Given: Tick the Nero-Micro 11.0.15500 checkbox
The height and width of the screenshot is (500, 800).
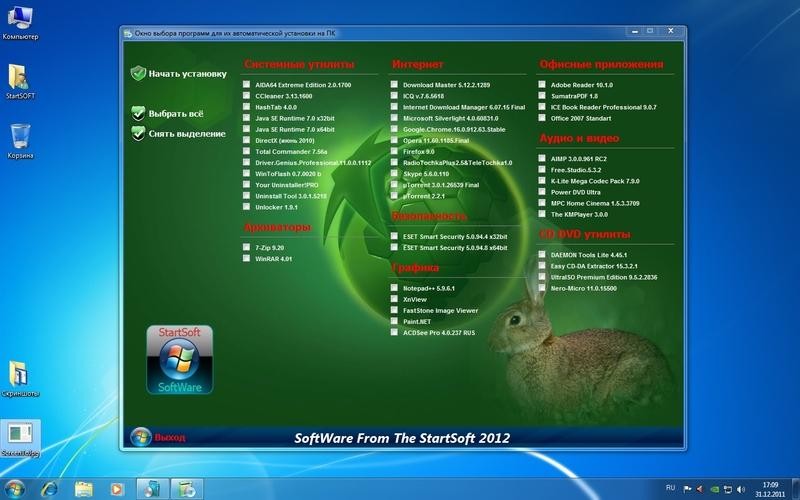Looking at the screenshot, I should [x=542, y=288].
